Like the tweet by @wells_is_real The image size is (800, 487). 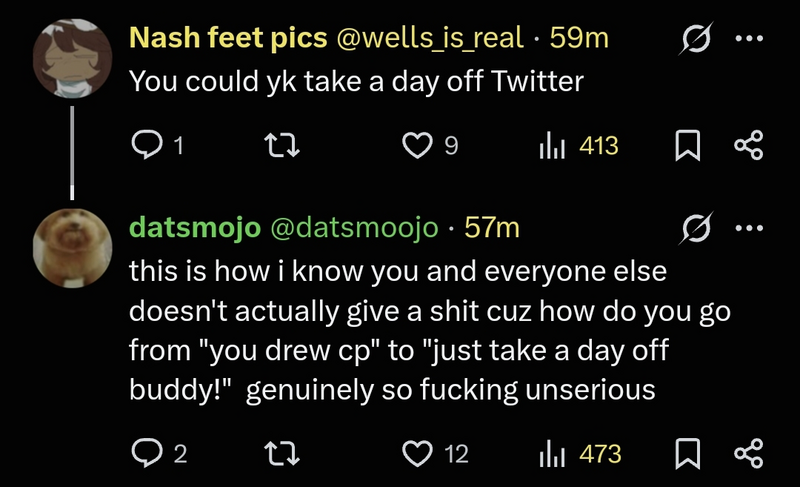tap(416, 146)
